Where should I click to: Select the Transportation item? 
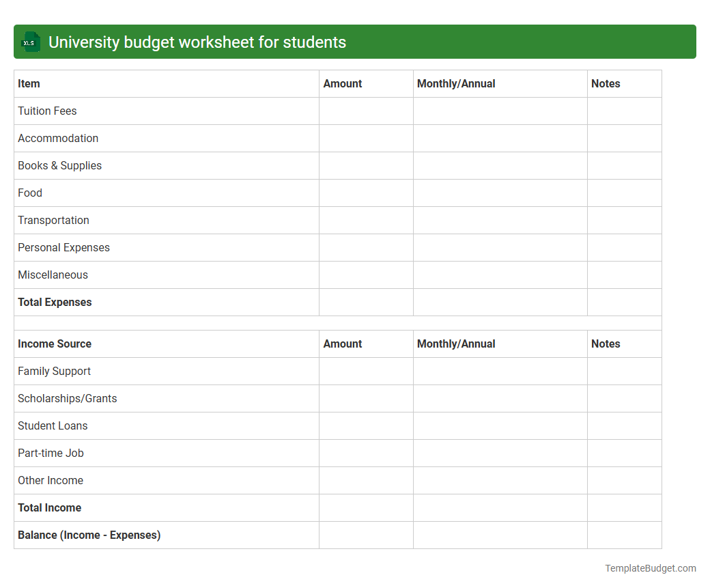[53, 220]
